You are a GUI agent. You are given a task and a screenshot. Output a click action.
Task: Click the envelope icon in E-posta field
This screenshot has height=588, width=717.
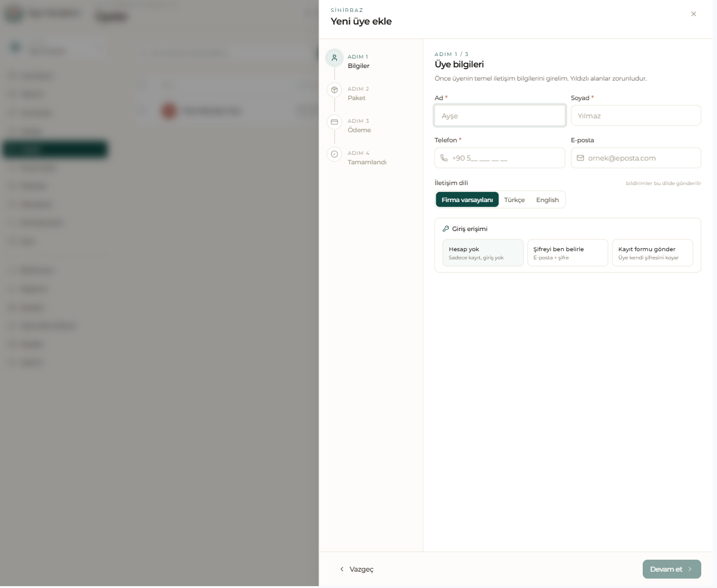[x=580, y=158]
